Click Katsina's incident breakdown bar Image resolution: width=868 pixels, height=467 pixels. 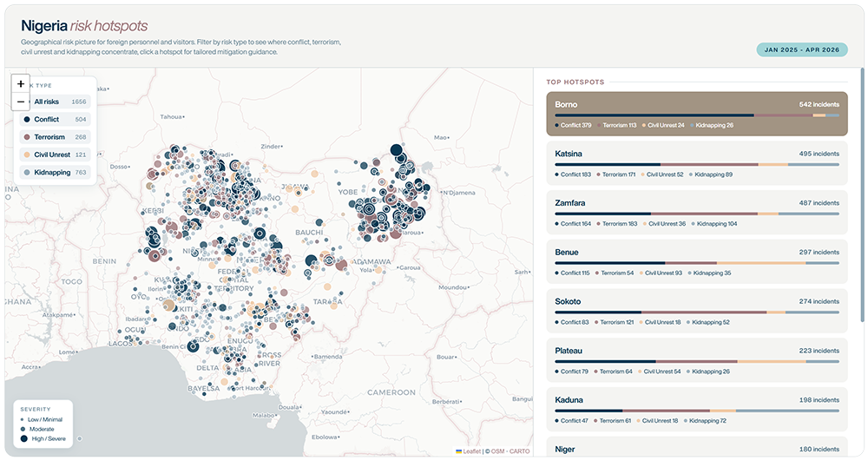[x=697, y=164]
